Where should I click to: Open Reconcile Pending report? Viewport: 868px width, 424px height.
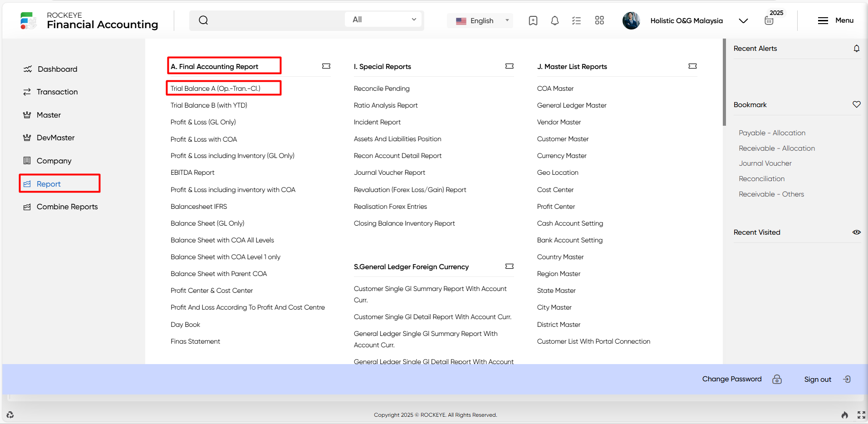pyautogui.click(x=382, y=89)
